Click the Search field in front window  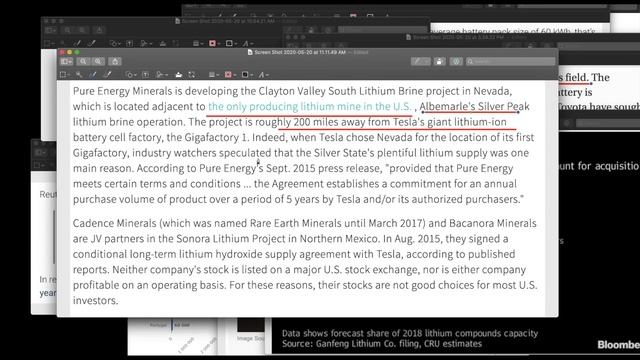[511, 61]
